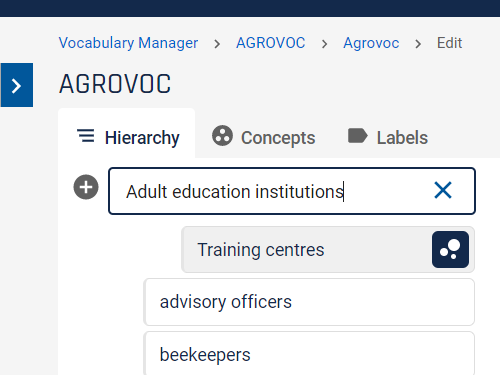Click the Hierarchy list icon
500x375 pixels.
click(86, 136)
